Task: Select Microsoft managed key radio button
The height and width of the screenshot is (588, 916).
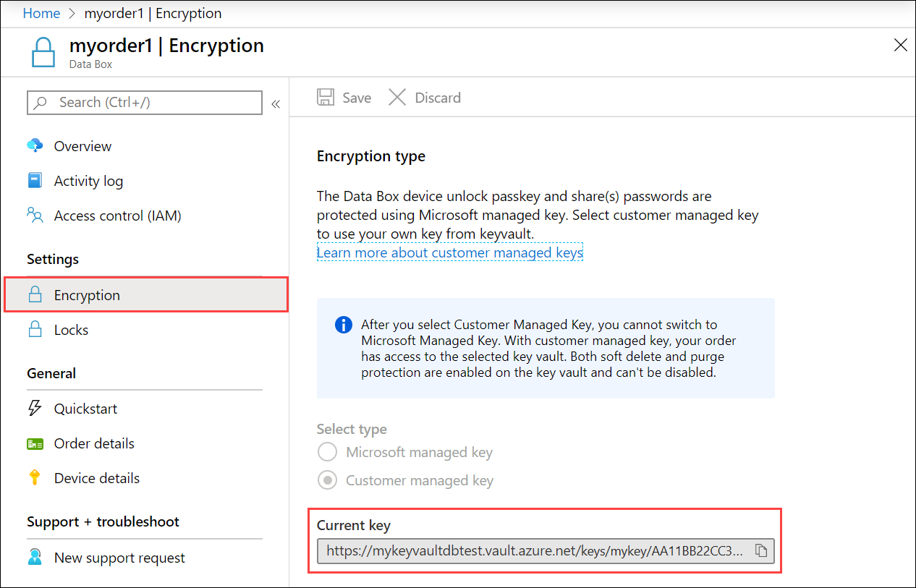Action: tap(328, 452)
